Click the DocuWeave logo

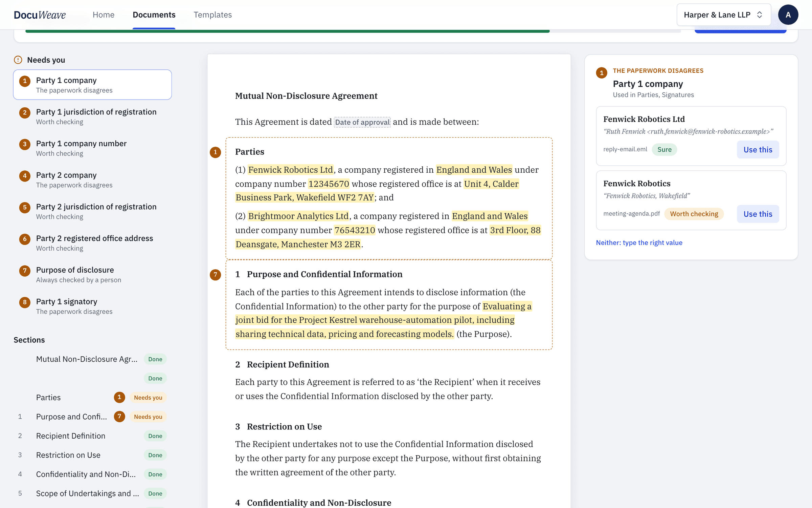point(40,15)
